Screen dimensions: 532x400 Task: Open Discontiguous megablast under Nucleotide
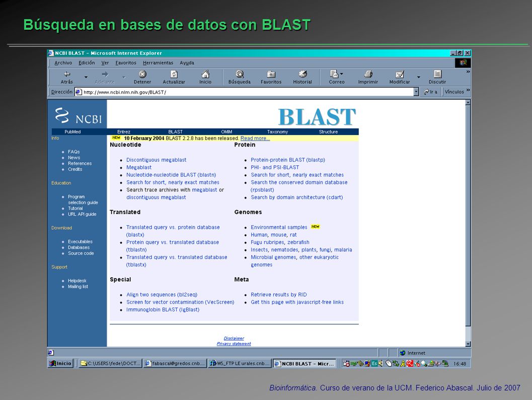[x=157, y=160]
